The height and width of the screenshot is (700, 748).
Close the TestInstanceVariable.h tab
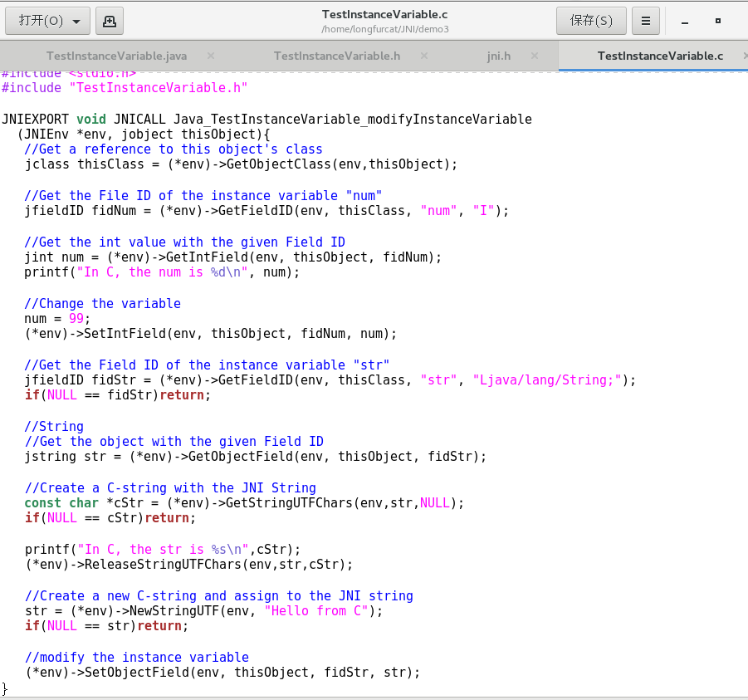tap(423, 56)
